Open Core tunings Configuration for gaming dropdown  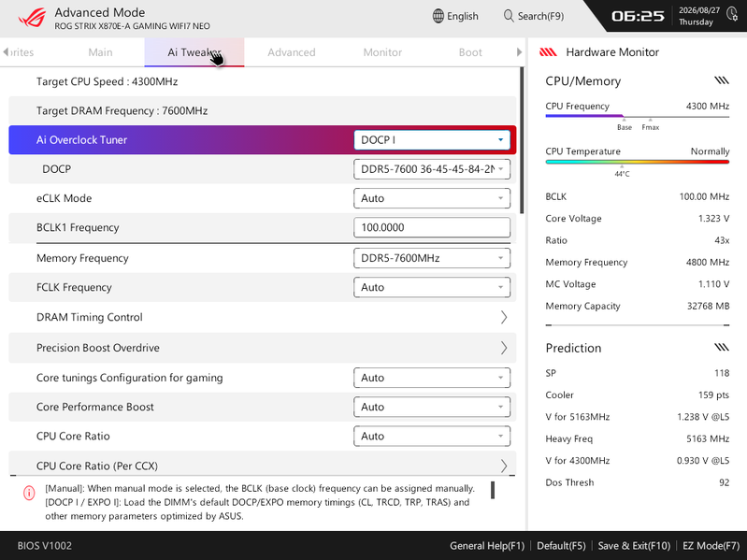pyautogui.click(x=432, y=378)
